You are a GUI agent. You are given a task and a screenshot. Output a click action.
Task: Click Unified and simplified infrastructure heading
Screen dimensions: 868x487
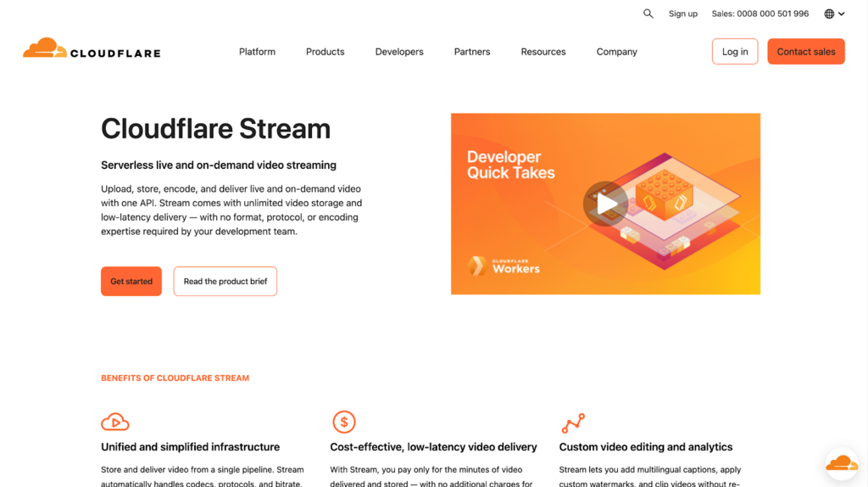191,446
